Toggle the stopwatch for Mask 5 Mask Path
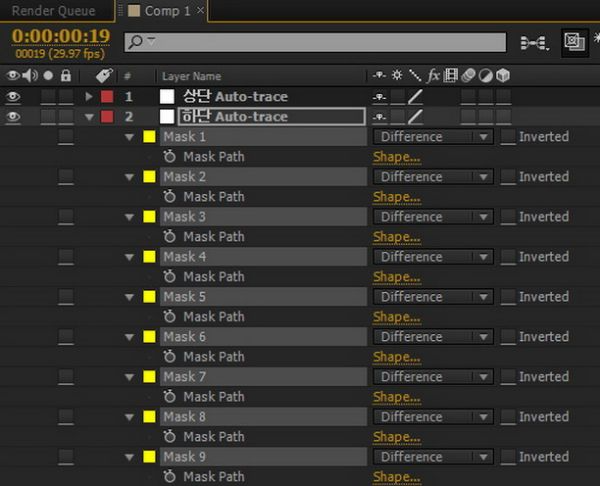This screenshot has width=600, height=486. 169,316
